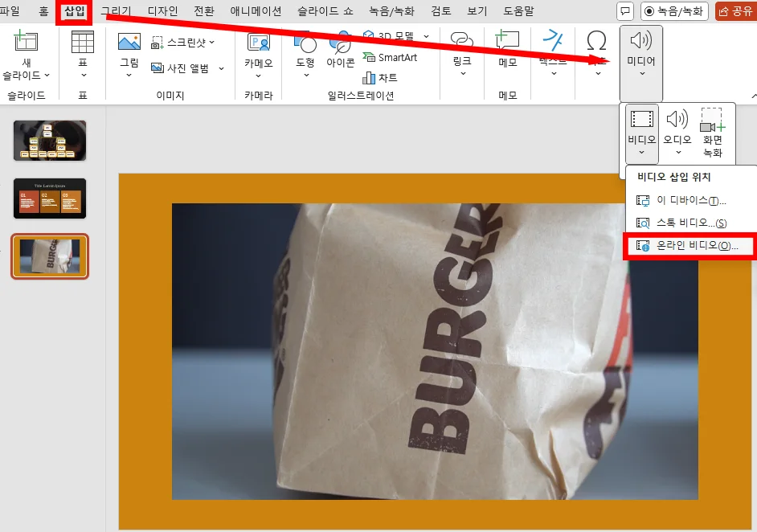The height and width of the screenshot is (532, 757).
Task: Expand the 카메오 dropdown arrow
Action: click(x=258, y=76)
